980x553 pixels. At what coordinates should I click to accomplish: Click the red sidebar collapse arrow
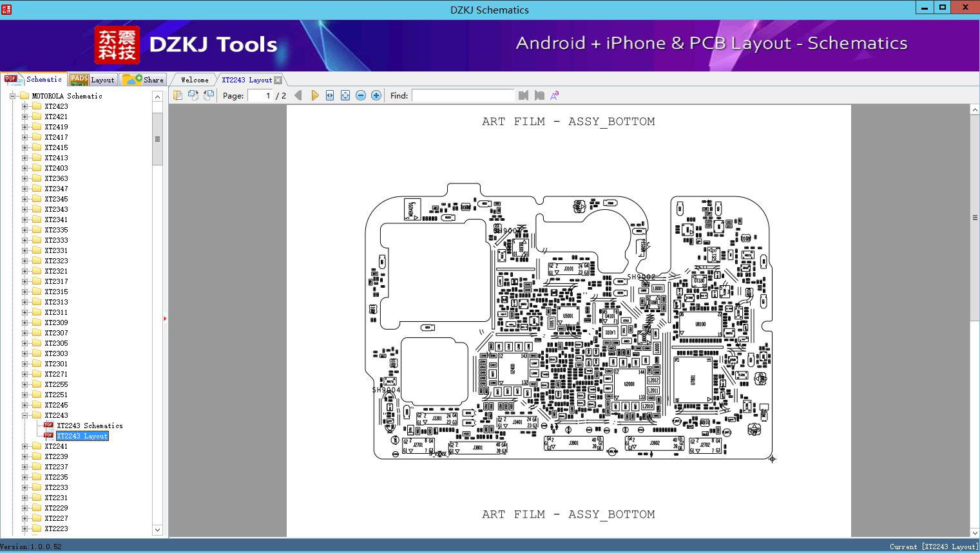[x=165, y=319]
